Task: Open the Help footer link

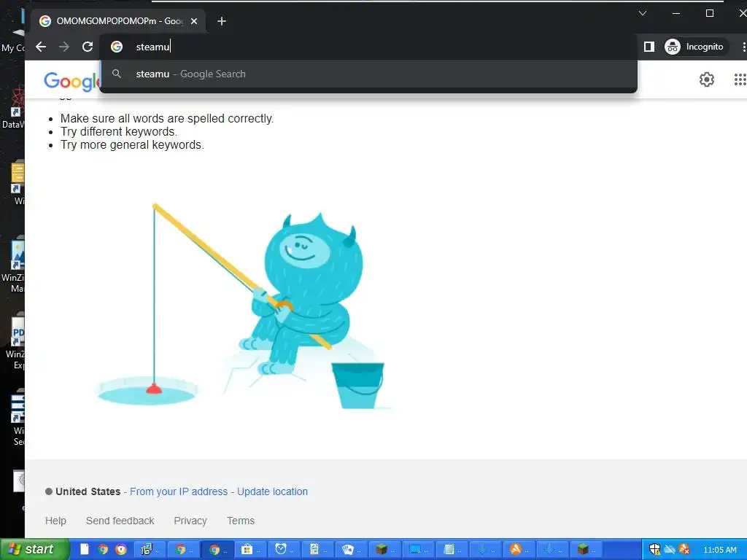Action: click(55, 521)
